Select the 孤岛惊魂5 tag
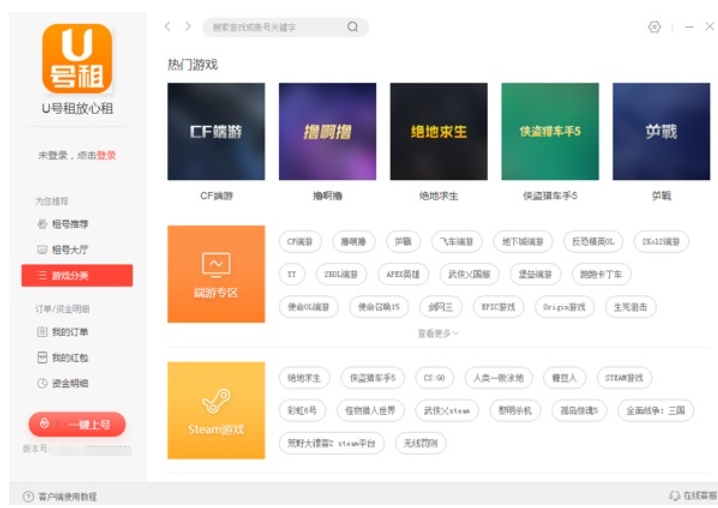The image size is (718, 508). (x=579, y=410)
